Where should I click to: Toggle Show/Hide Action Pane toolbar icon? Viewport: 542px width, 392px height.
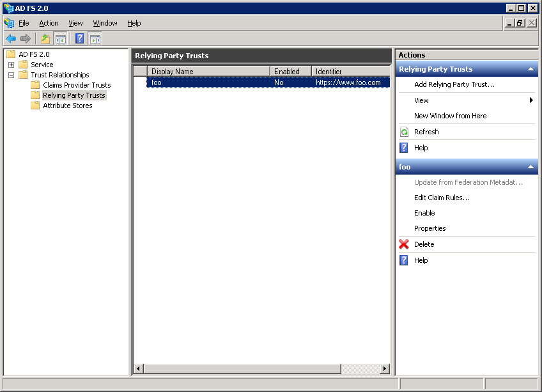click(95, 38)
